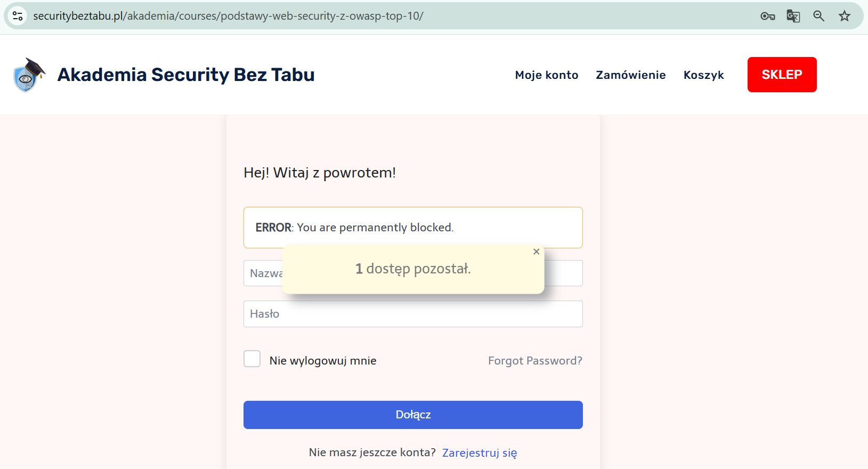The width and height of the screenshot is (868, 469).
Task: Open the site information icon in address bar
Action: (18, 16)
